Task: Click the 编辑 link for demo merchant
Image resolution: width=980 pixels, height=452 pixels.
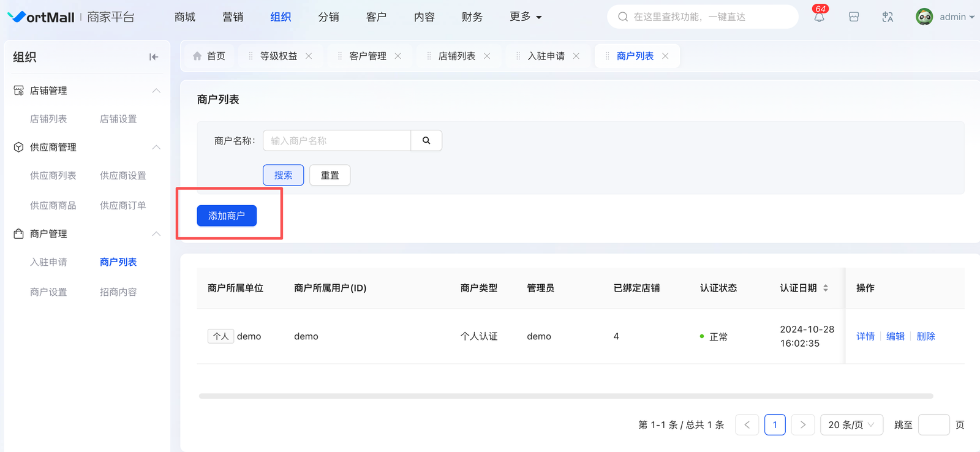Action: [895, 336]
